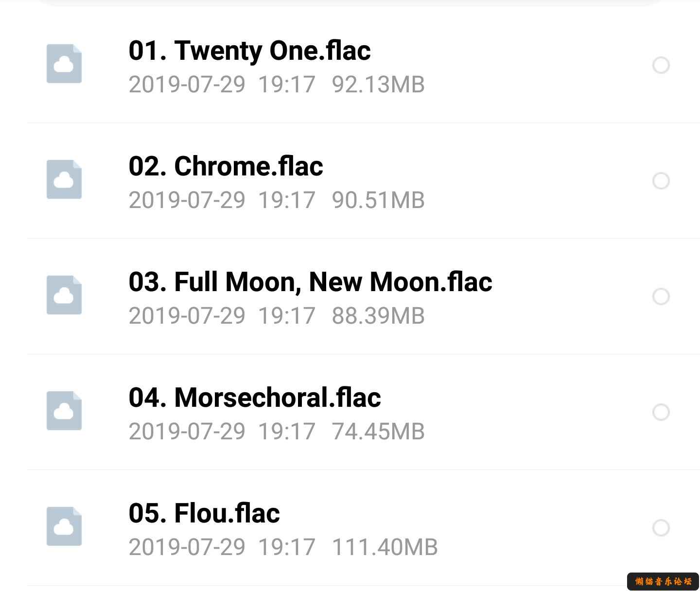Viewport: 700px width, 591px height.
Task: Open the file 05. Flou.flac
Action: 204,513
